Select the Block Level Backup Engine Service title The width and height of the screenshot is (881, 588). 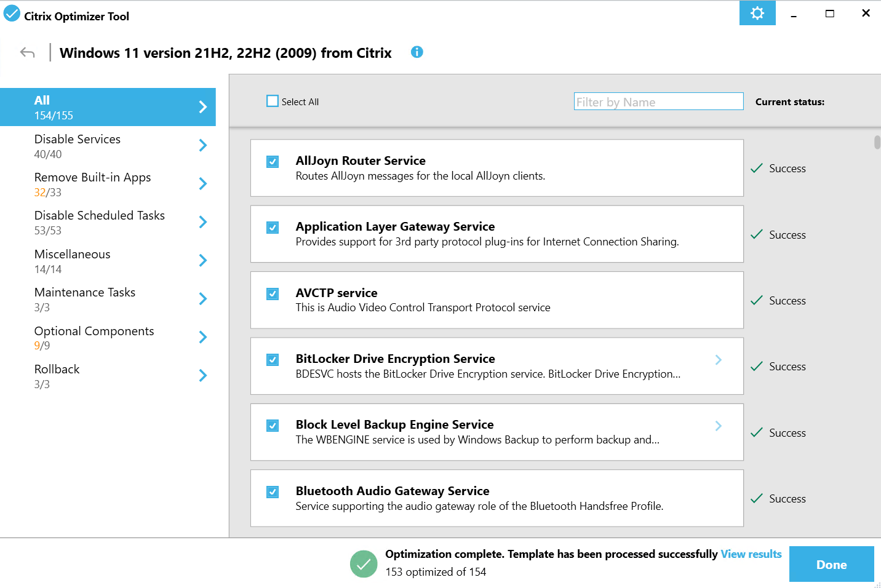[x=394, y=424]
